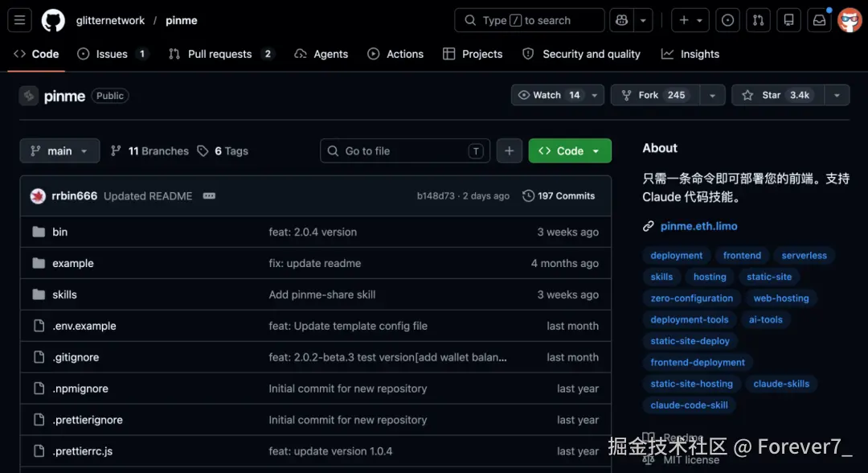Expand the Fork options dropdown arrow
This screenshot has height=473, width=868.
(712, 95)
